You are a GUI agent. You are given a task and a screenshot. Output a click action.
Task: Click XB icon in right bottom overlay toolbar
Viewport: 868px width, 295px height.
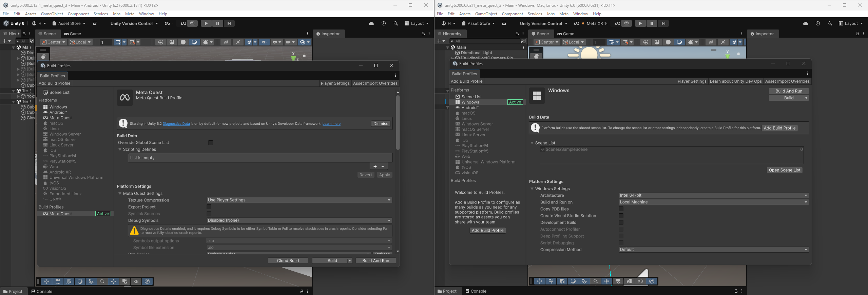(640, 281)
